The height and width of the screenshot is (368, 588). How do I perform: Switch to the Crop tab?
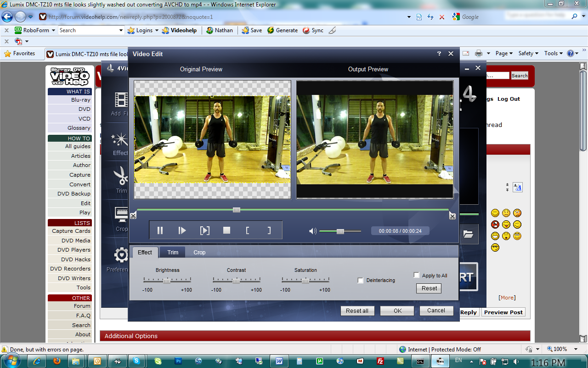click(199, 252)
